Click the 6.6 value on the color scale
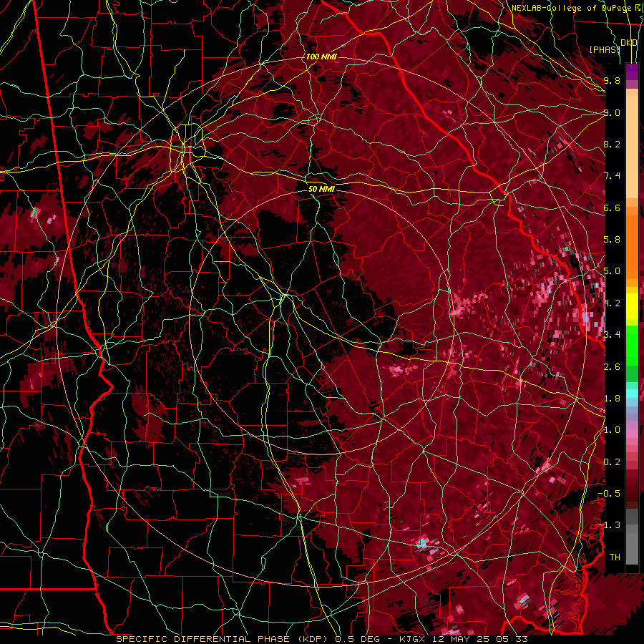Image resolution: width=644 pixels, height=644 pixels. tap(612, 208)
